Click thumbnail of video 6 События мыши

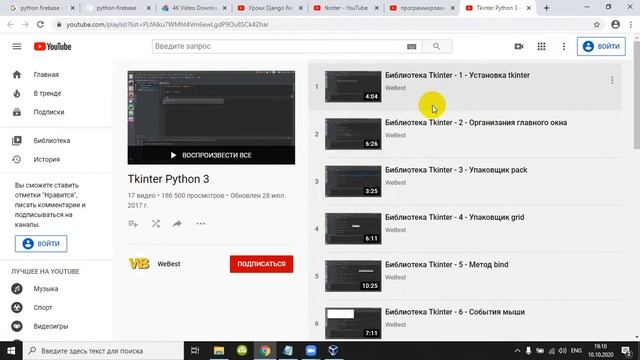tap(353, 323)
